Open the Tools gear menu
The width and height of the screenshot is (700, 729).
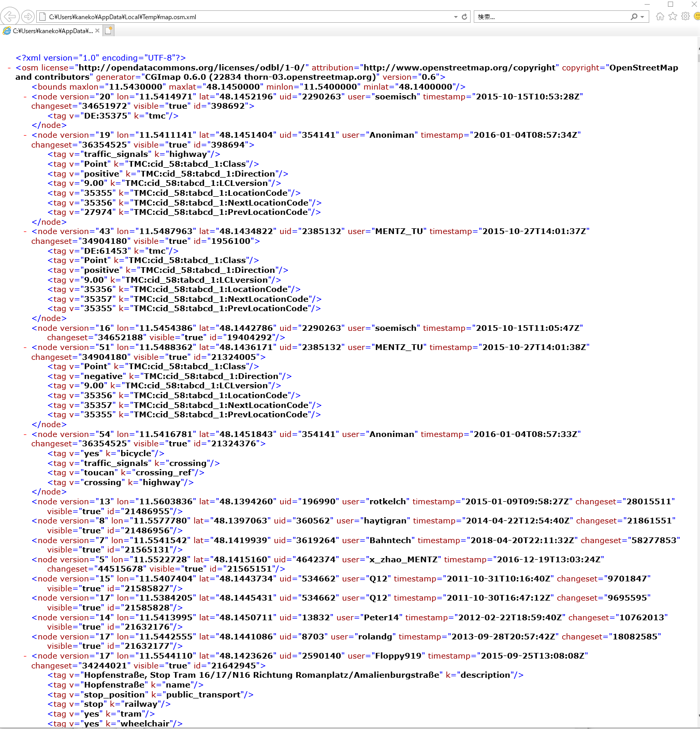[686, 17]
